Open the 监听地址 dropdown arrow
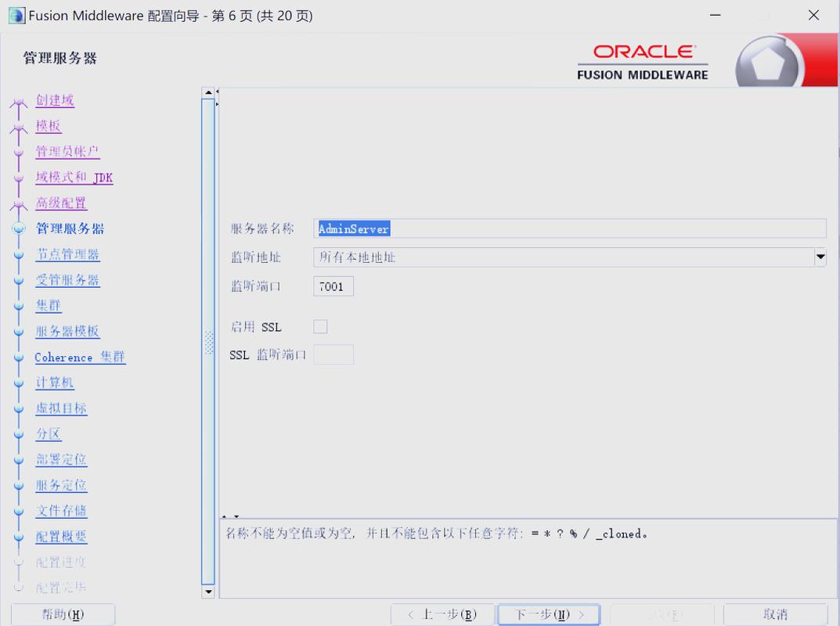The height and width of the screenshot is (626, 840). 820,257
